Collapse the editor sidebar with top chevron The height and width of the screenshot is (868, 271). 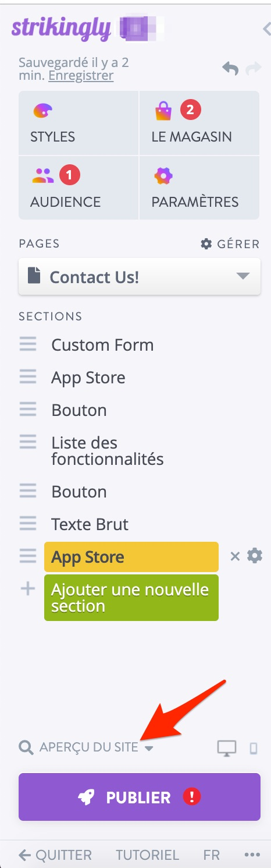point(266,28)
